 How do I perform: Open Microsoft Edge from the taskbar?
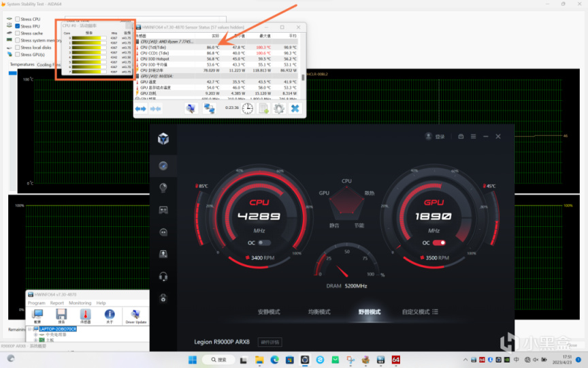click(274, 360)
